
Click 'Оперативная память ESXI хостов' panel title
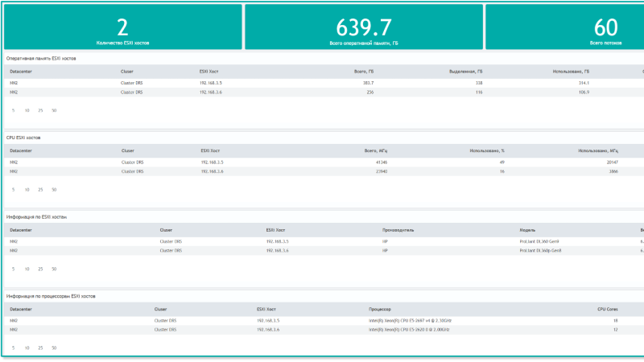[x=41, y=59]
